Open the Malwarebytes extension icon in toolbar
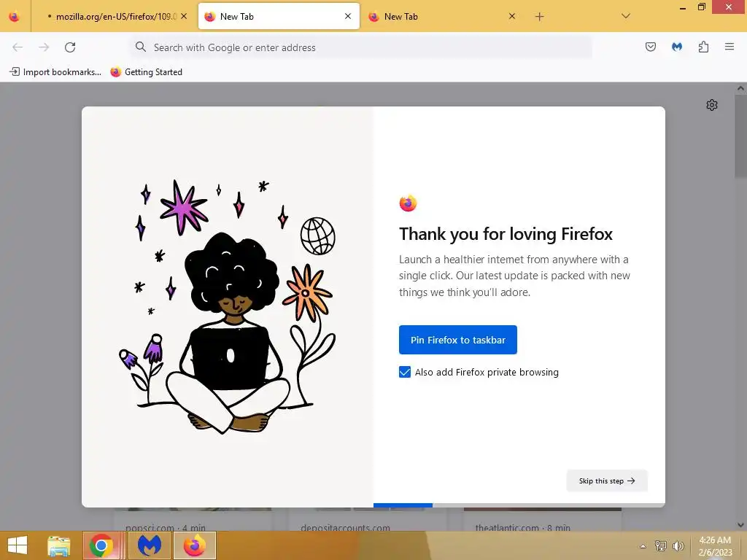This screenshot has height=560, width=747. (677, 47)
